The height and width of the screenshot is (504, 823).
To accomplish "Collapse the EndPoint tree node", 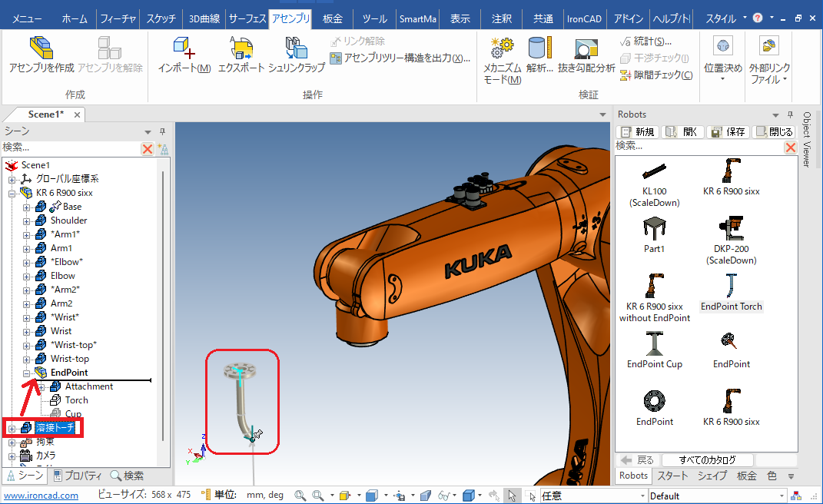I will tap(27, 373).
